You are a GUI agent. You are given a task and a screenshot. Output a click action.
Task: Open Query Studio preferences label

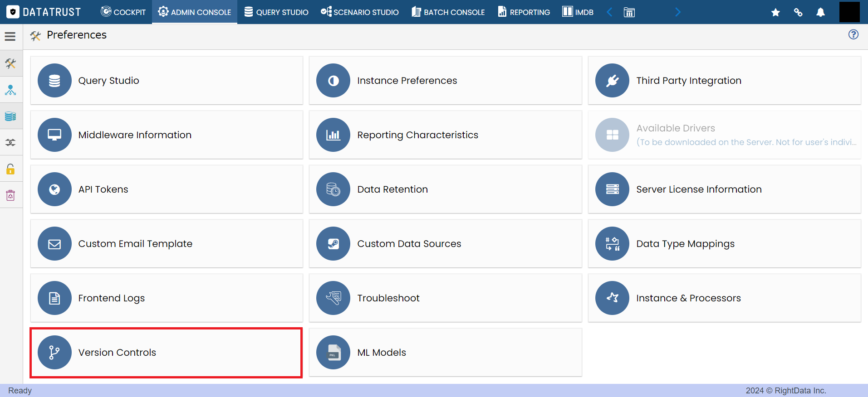click(x=109, y=81)
